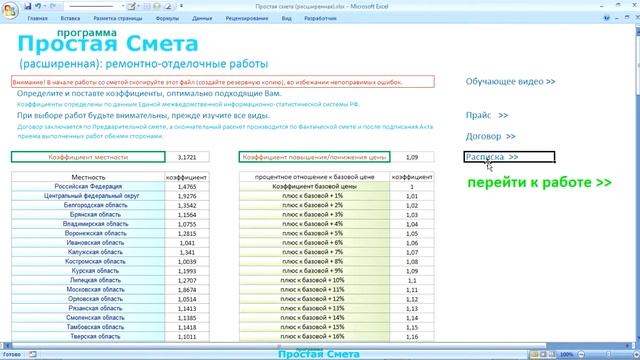Select the Белгородская область cell
640x360 pixels.
click(x=88, y=205)
